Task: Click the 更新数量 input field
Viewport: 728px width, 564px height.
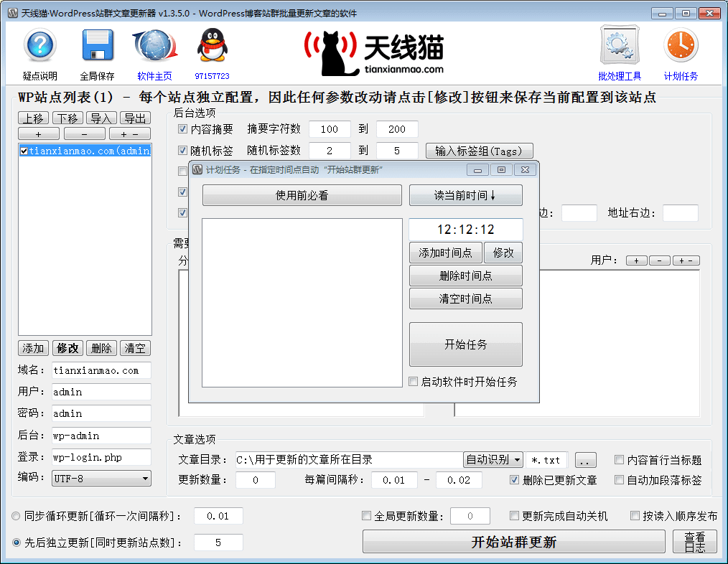Action: tap(256, 480)
